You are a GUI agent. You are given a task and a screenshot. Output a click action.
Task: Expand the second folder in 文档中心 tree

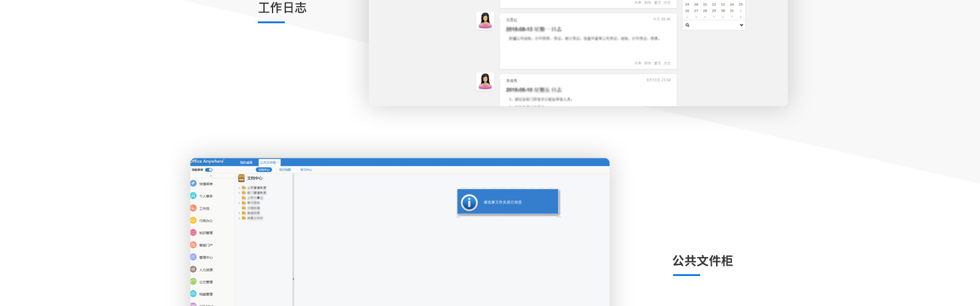click(239, 193)
